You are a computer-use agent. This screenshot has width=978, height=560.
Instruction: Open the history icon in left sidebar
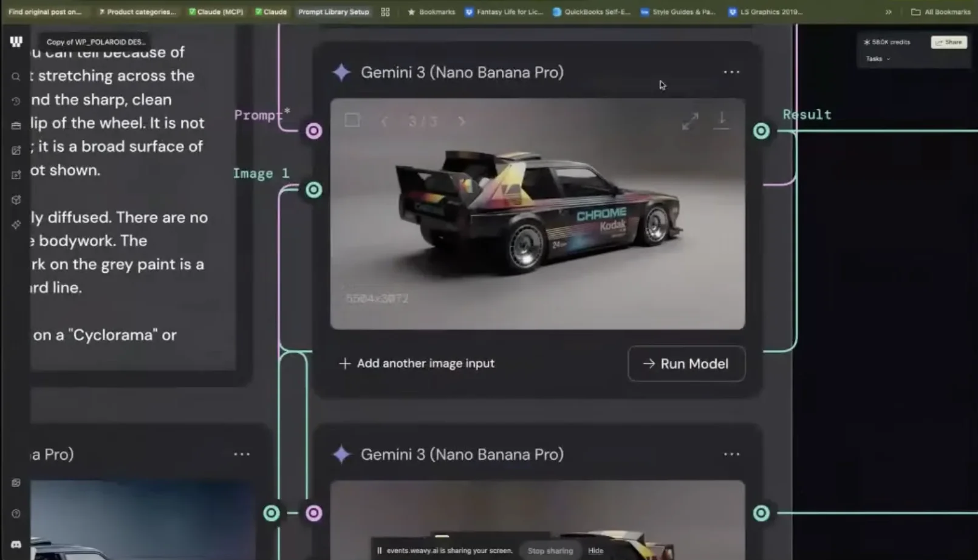coord(16,101)
